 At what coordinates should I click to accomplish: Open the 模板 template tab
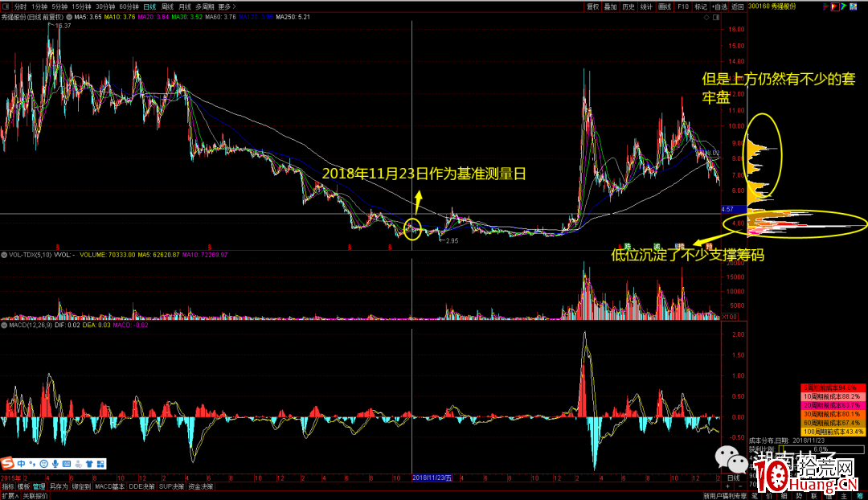click(23, 486)
